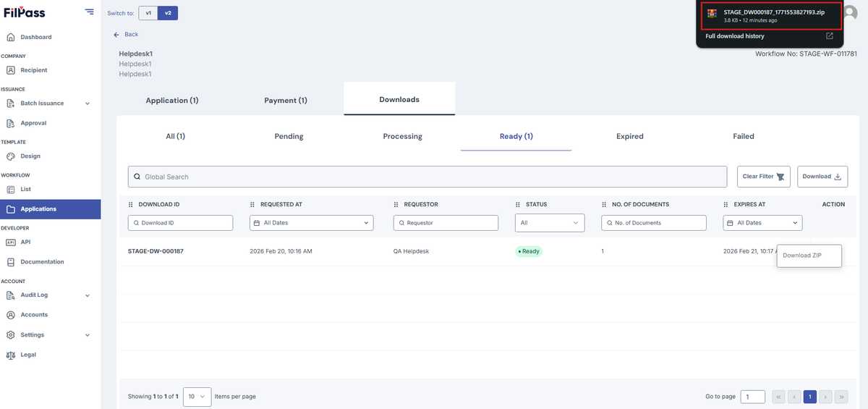868x409 pixels.
Task: Open the Requested At dates dropdown
Action: (311, 223)
